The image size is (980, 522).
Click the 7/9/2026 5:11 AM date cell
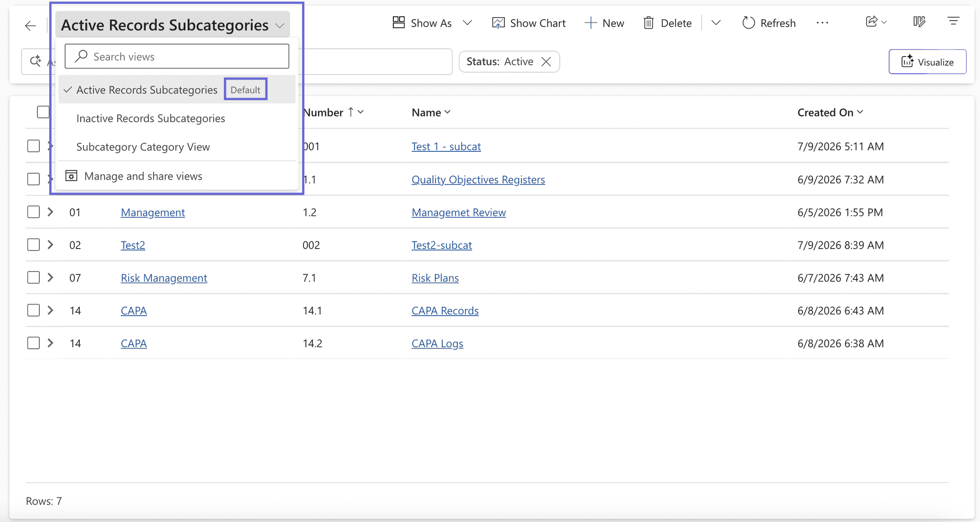840,147
